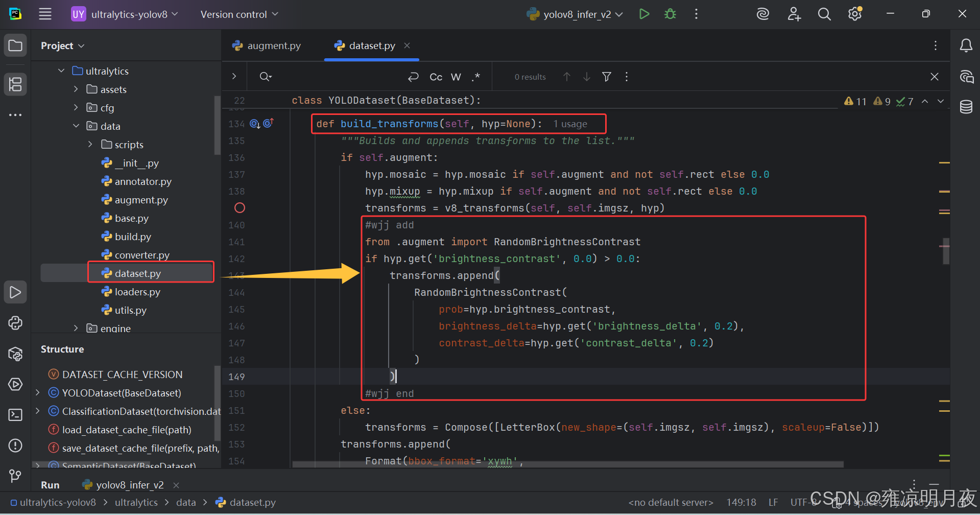Open IDE settings gear
This screenshot has height=515, width=980.
855,14
